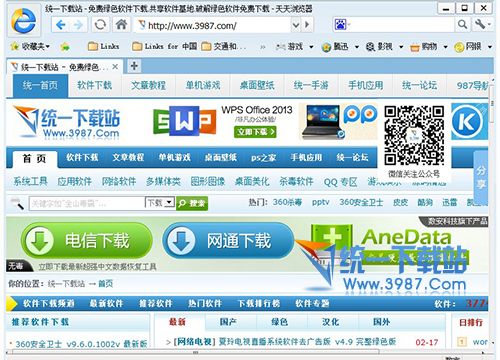Click the 立即下载 green button

pyautogui.click(x=255, y=132)
